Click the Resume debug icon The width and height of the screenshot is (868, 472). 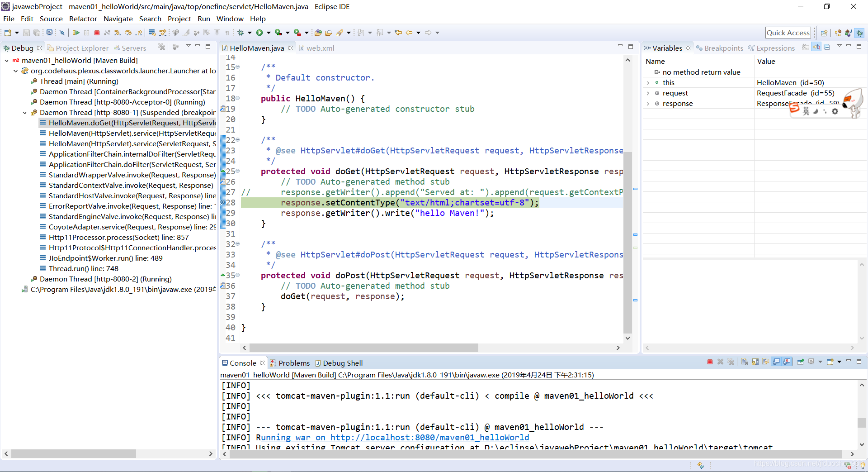pos(75,33)
